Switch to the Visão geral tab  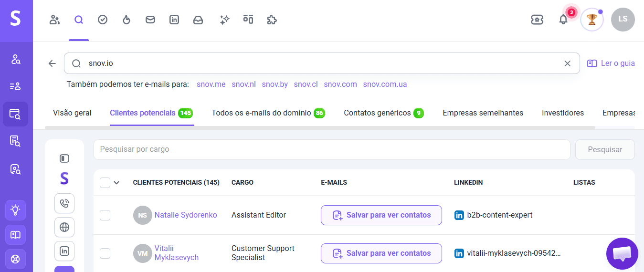72,113
